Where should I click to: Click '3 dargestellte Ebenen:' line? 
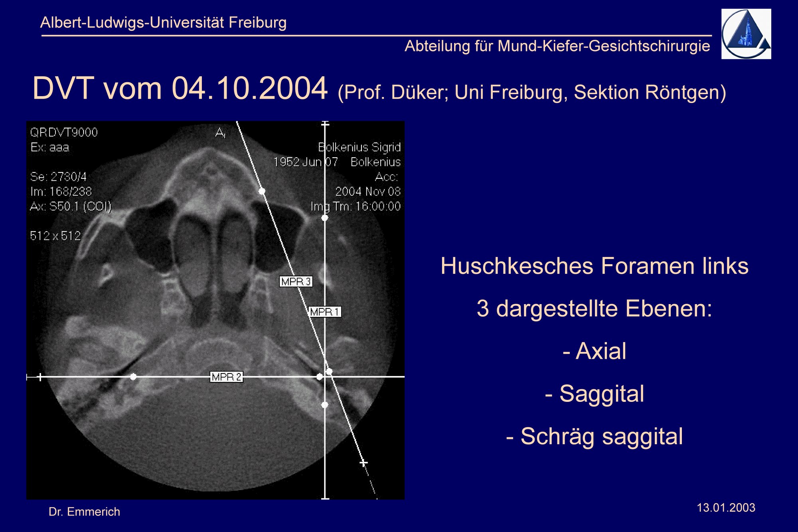[x=595, y=309]
